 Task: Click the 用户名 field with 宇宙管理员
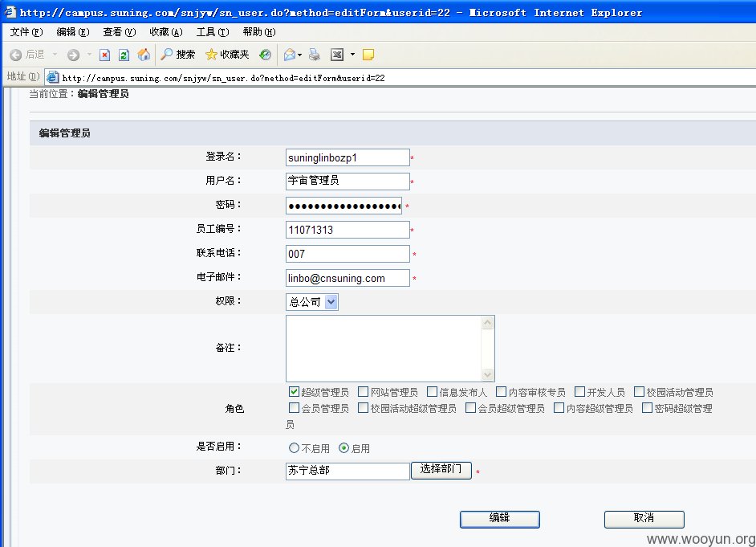coord(348,182)
